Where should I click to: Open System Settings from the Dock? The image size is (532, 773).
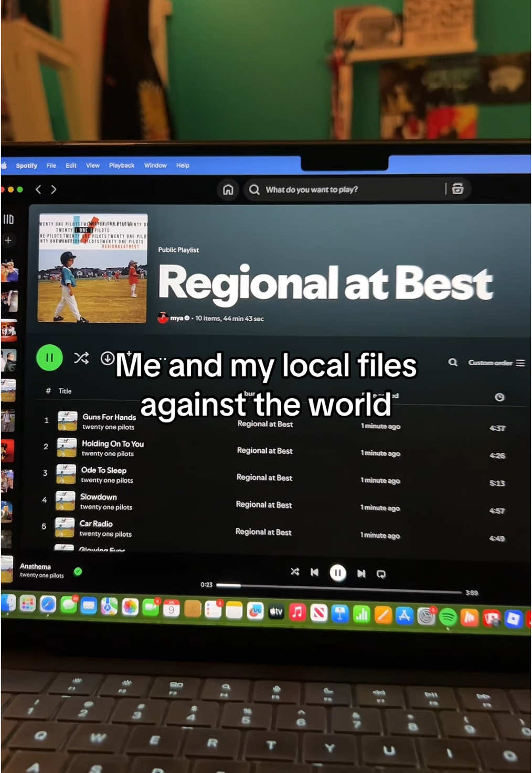(426, 616)
